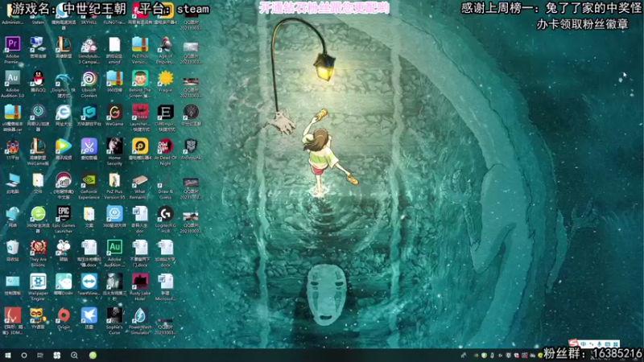Open What Remains shortcut

tap(139, 180)
